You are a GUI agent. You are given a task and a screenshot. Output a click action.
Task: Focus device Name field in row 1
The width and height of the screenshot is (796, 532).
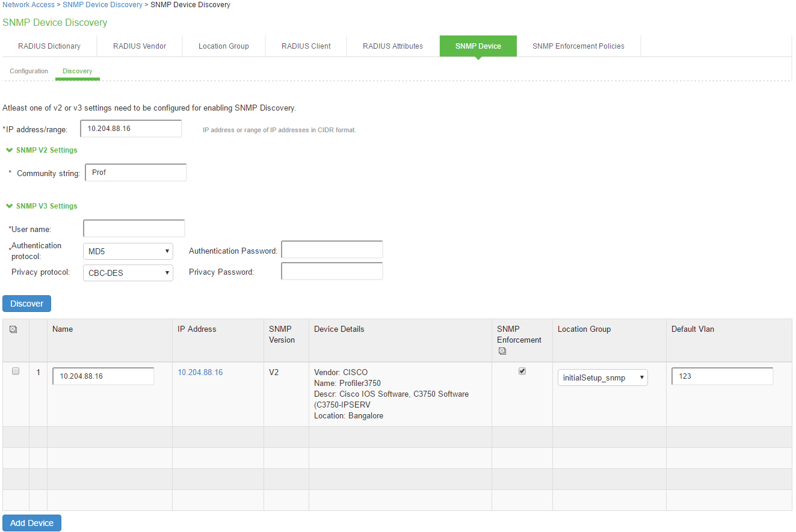pos(103,376)
